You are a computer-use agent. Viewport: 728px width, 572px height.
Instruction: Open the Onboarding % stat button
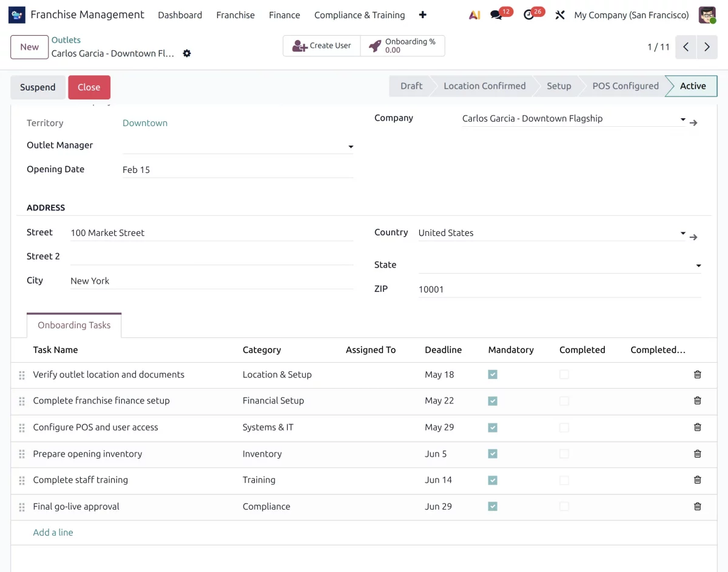click(x=403, y=46)
